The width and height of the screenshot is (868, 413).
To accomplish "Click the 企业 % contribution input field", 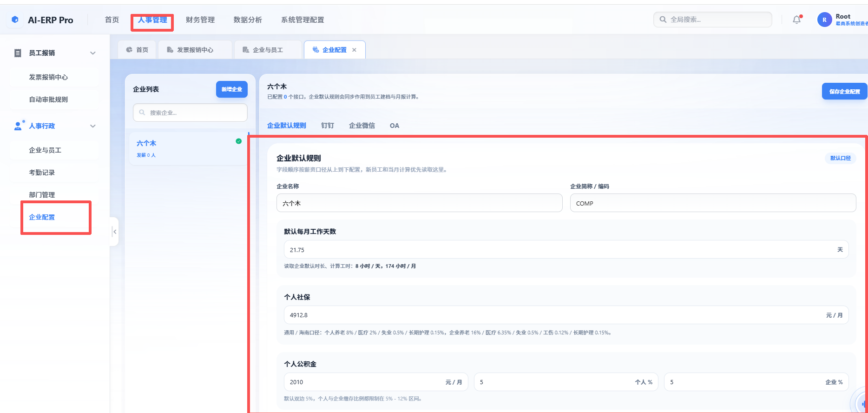I will pyautogui.click(x=756, y=382).
